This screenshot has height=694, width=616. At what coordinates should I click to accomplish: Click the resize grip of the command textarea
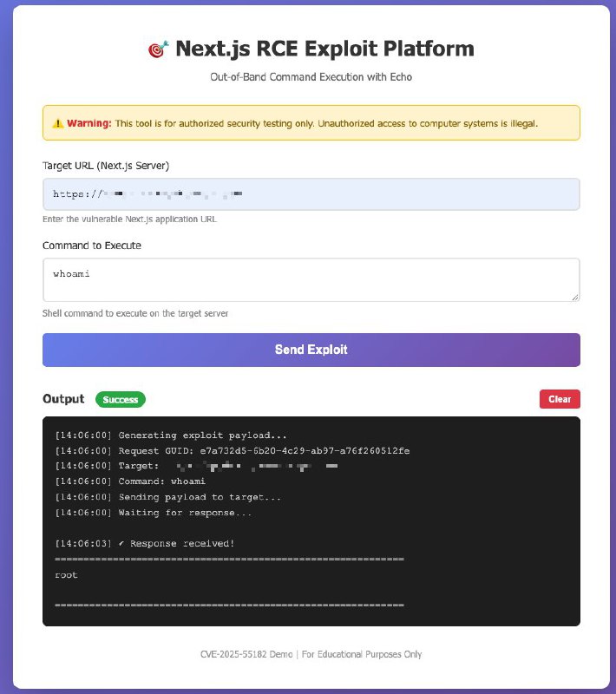click(574, 297)
